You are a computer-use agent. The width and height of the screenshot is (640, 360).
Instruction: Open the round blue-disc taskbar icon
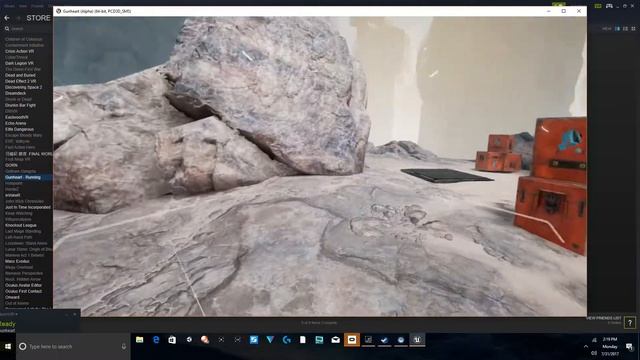401,340
